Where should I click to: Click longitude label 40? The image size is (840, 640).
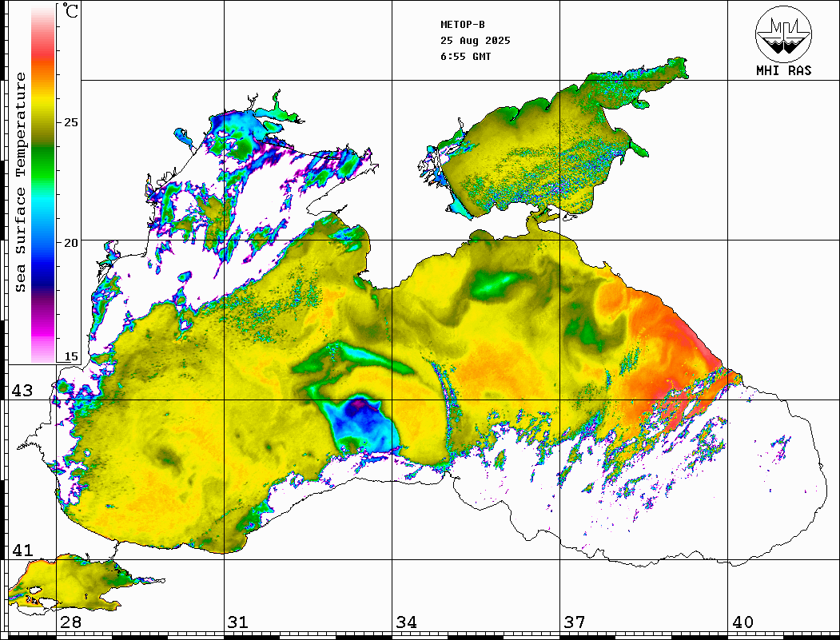click(742, 622)
